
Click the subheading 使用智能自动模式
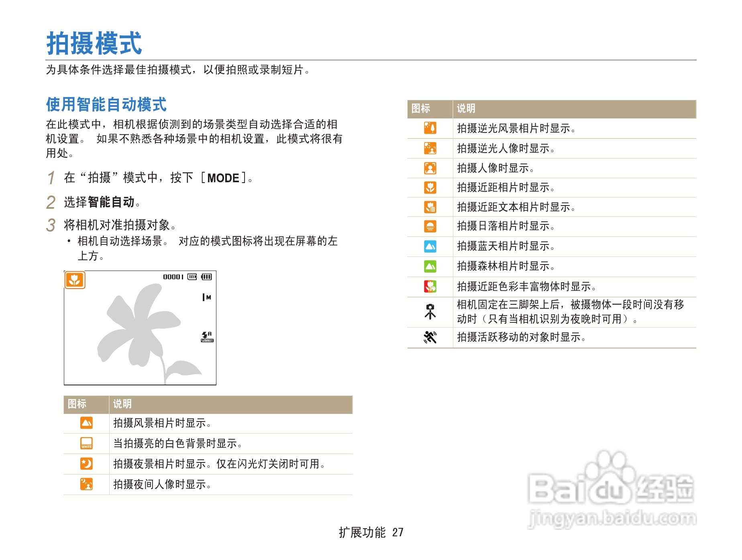[106, 104]
